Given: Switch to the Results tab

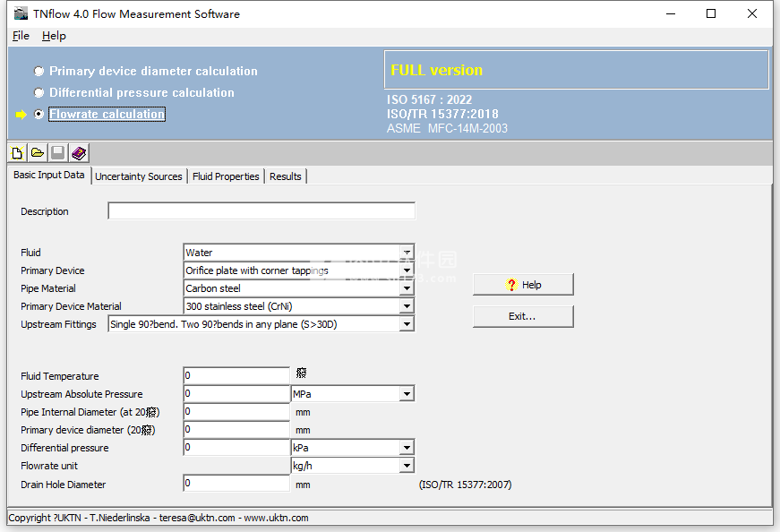Looking at the screenshot, I should (286, 176).
